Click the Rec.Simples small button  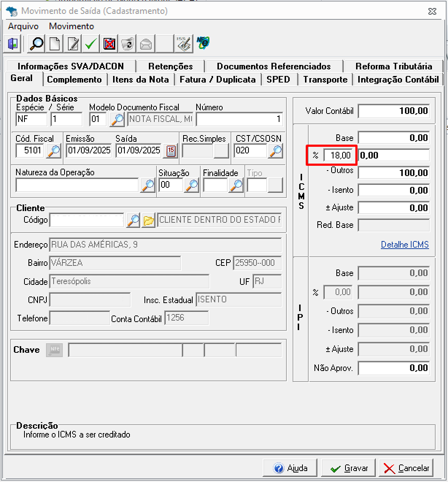[221, 151]
